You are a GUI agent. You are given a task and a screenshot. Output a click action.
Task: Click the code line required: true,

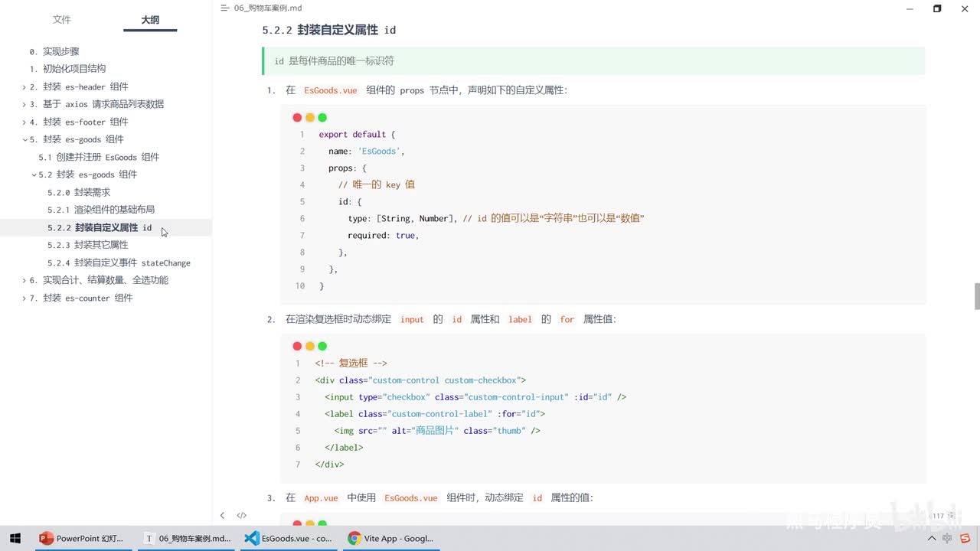[384, 236]
